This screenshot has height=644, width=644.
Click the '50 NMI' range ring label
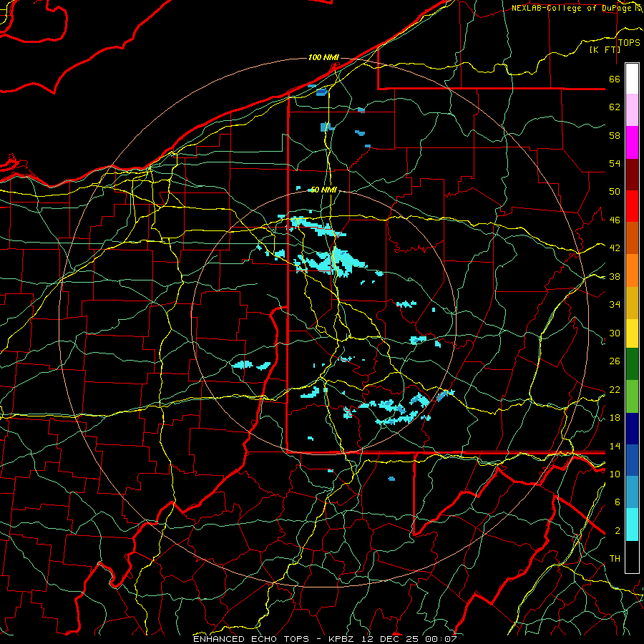click(323, 190)
